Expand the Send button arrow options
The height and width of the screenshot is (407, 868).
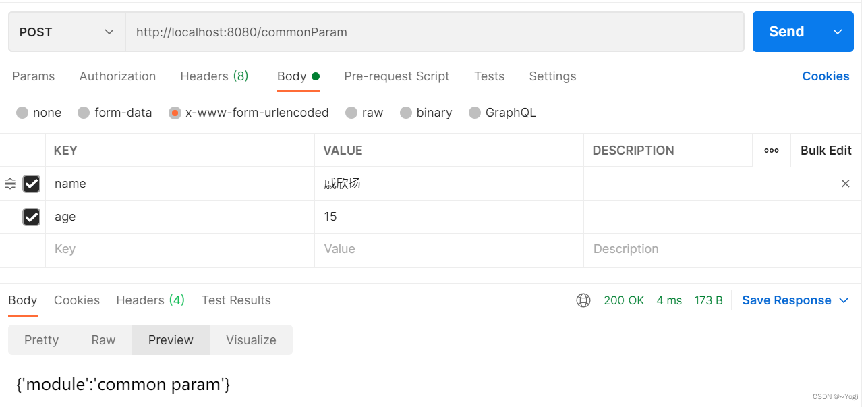click(x=838, y=32)
